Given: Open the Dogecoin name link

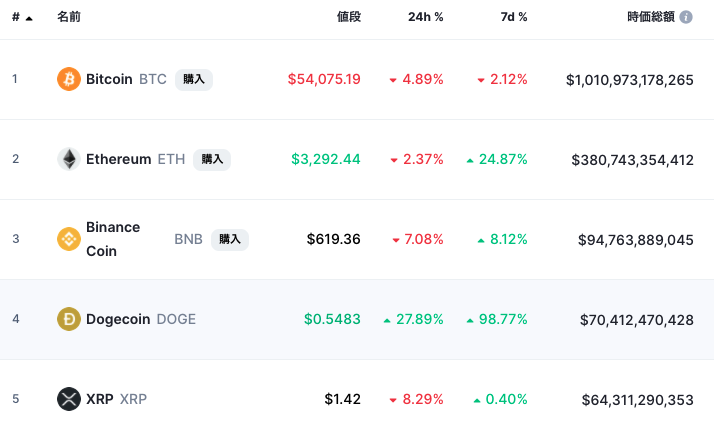Looking at the screenshot, I should tap(118, 319).
